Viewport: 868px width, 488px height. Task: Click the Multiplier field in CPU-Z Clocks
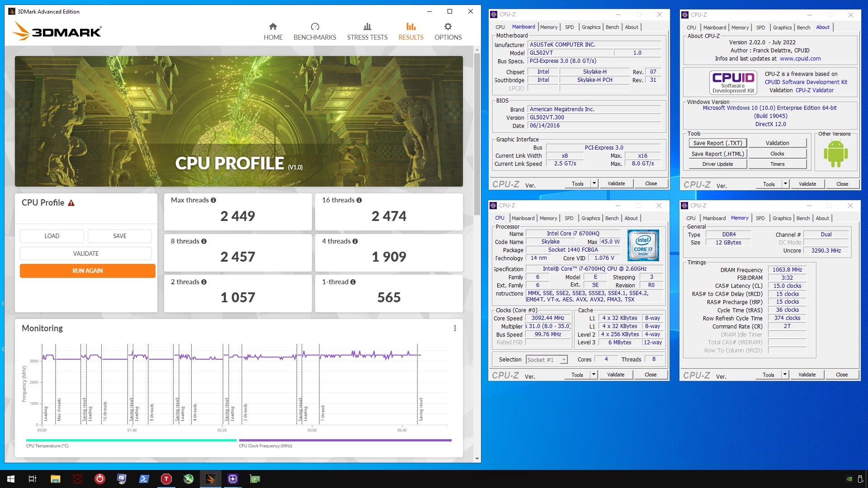548,326
